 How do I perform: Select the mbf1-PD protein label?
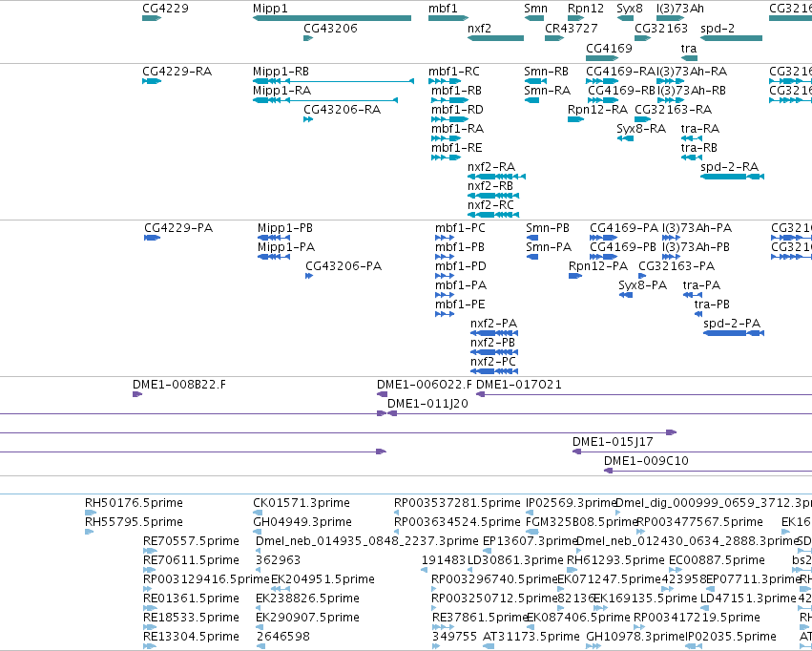click(x=460, y=265)
